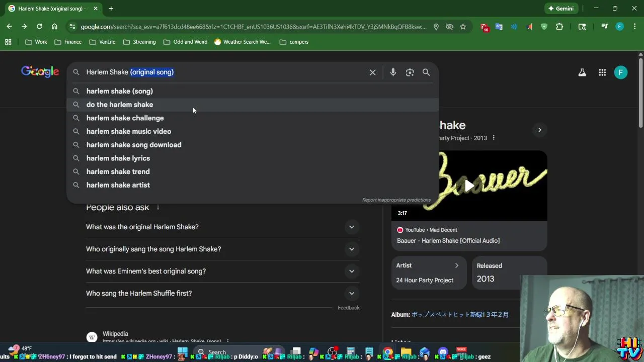Click the Feedback link
The height and width of the screenshot is (362, 644).
(348, 308)
